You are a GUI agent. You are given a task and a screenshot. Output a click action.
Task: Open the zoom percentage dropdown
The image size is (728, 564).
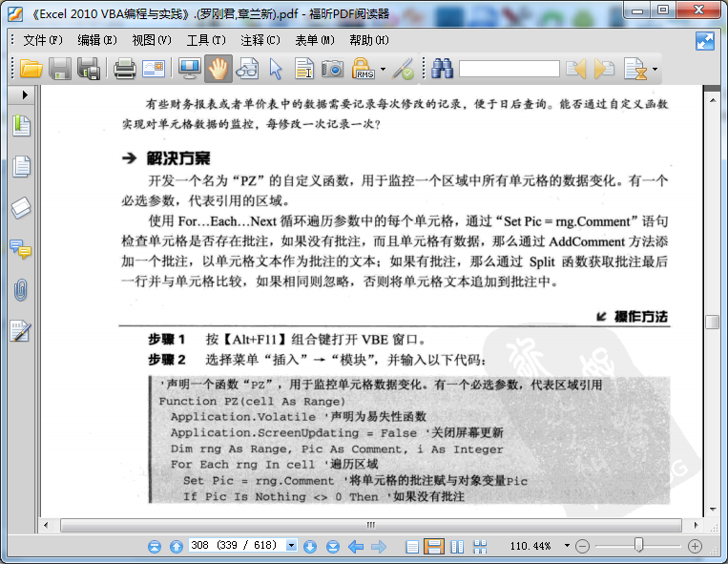(567, 546)
